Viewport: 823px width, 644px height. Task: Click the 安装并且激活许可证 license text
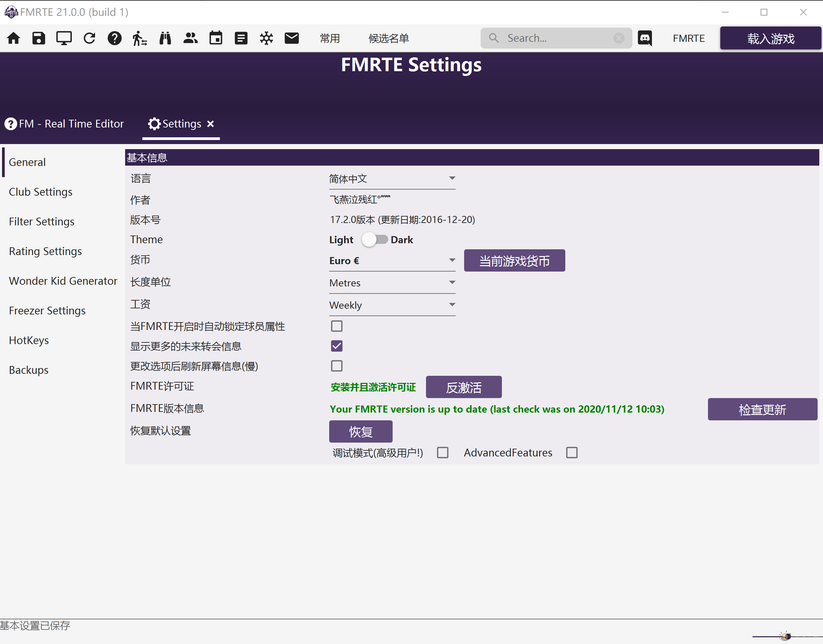click(x=373, y=387)
